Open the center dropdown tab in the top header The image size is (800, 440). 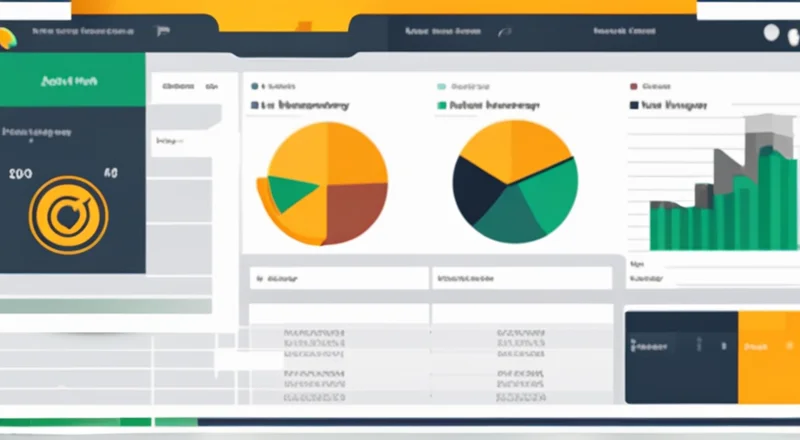pos(443,32)
